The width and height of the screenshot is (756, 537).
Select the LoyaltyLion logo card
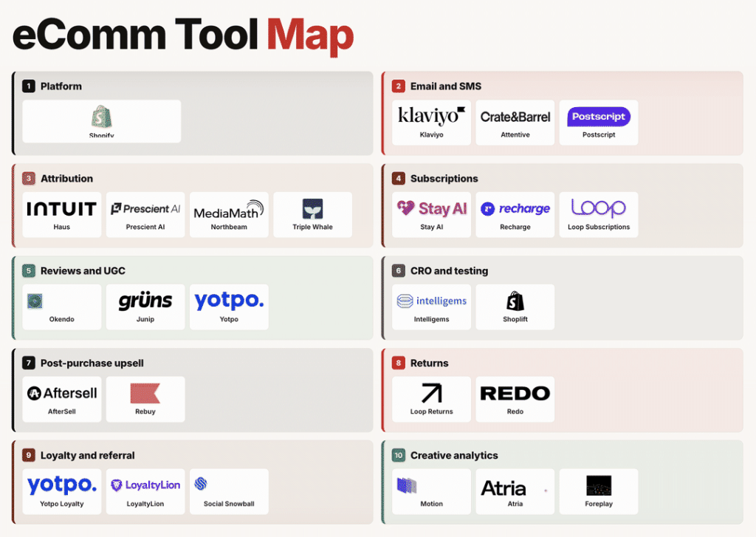pyautogui.click(x=145, y=491)
